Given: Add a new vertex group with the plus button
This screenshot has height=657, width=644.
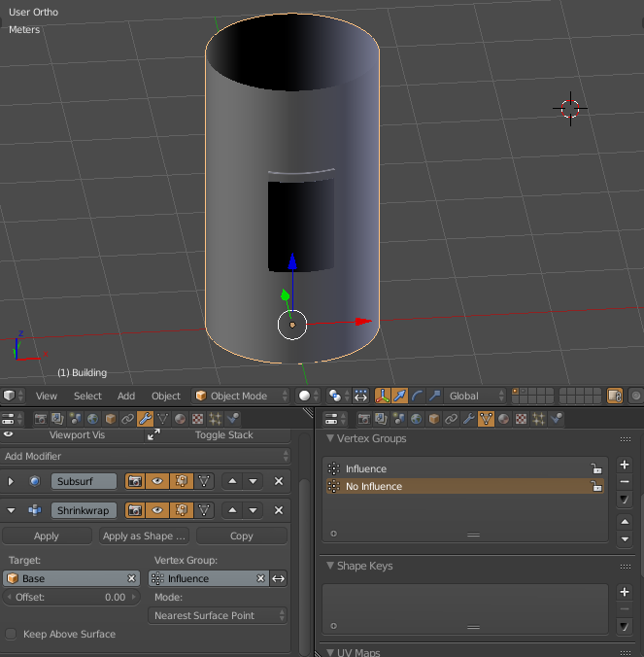Looking at the screenshot, I should (x=625, y=466).
